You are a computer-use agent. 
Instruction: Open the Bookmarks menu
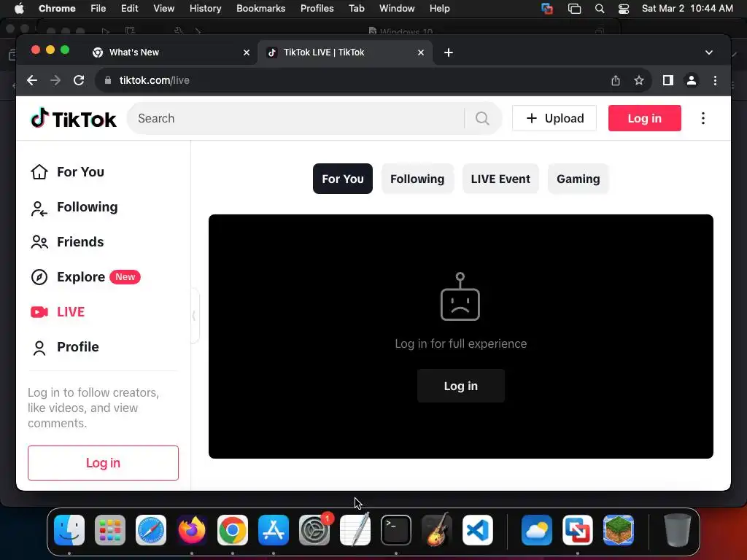coord(260,8)
